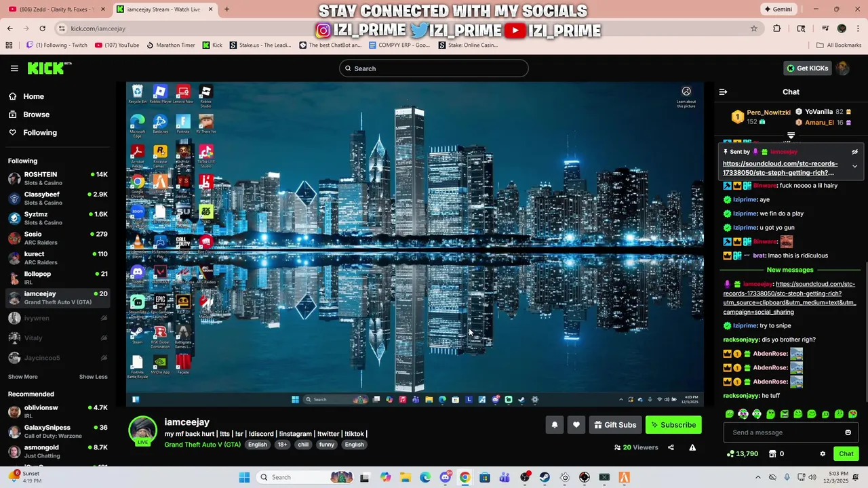This screenshot has width=868, height=488.
Task: Open ROSHTEIN channel in Following list
Action: point(58,178)
